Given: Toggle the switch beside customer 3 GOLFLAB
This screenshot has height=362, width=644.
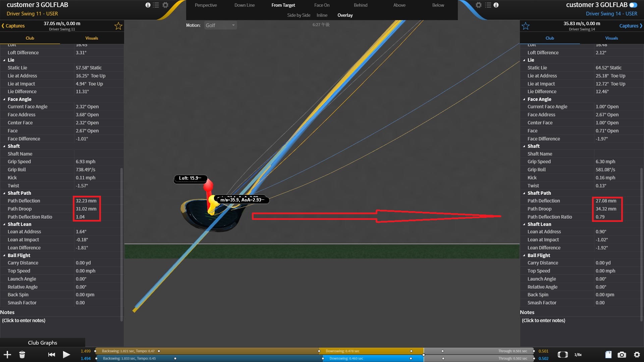Looking at the screenshot, I should pos(633,5).
